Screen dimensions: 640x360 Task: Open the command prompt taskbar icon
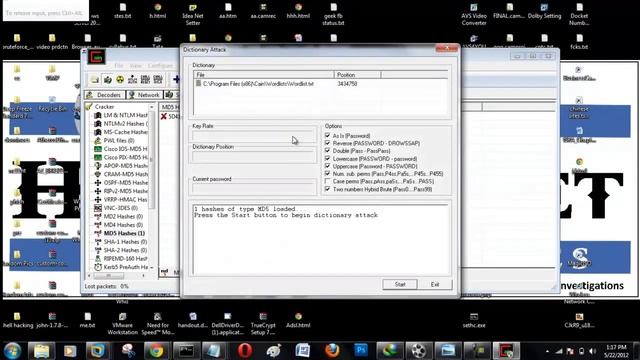(x=186, y=351)
